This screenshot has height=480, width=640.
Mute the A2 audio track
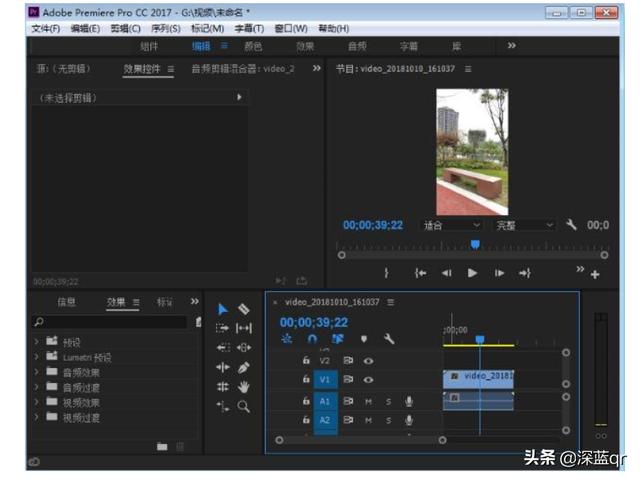pos(368,420)
